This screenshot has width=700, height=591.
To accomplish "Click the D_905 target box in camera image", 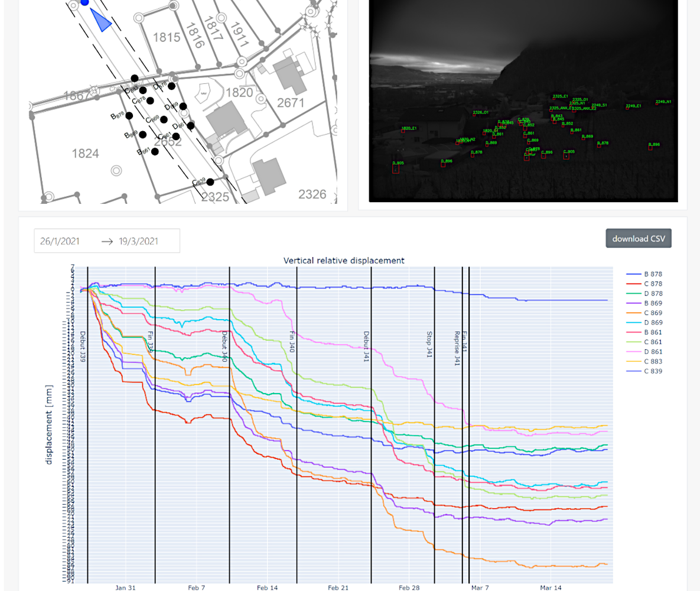I will point(396,169).
